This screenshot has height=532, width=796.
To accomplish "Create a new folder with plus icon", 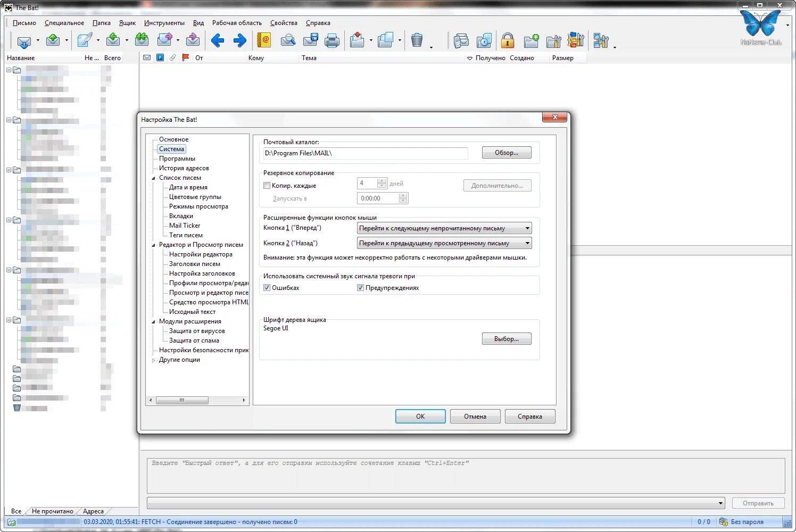I will tap(531, 40).
